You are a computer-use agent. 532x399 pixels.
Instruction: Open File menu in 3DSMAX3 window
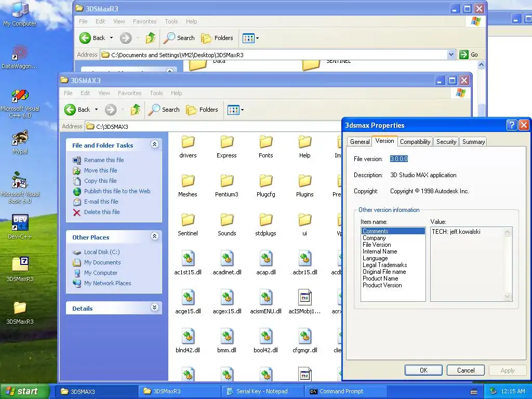(x=68, y=93)
